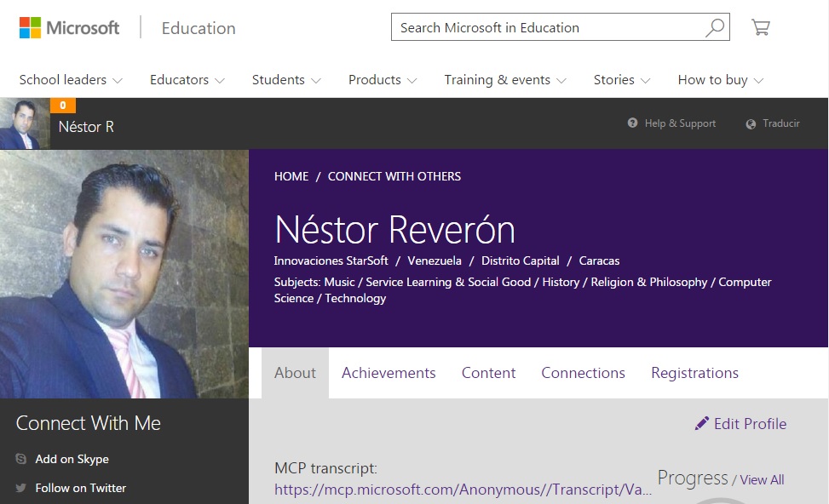Viewport: 829px width, 504px height.
Task: Expand the Training & events menu
Action: [504, 80]
